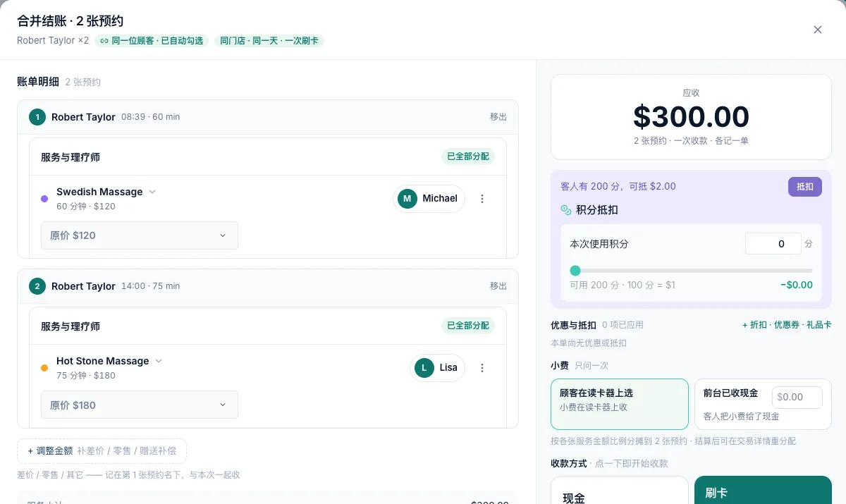Open the 原价 $120 price dropdown
This screenshot has height=504, width=846.
coord(140,235)
